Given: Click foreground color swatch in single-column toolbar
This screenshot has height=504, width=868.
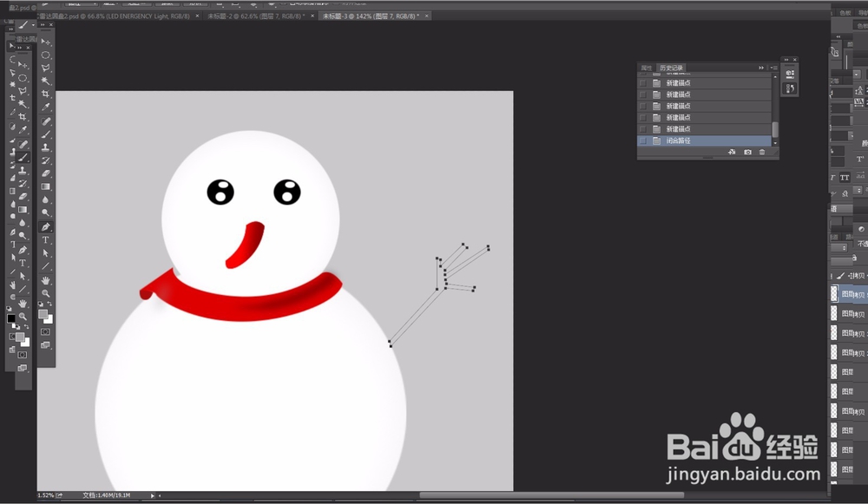Looking at the screenshot, I should 43,314.
